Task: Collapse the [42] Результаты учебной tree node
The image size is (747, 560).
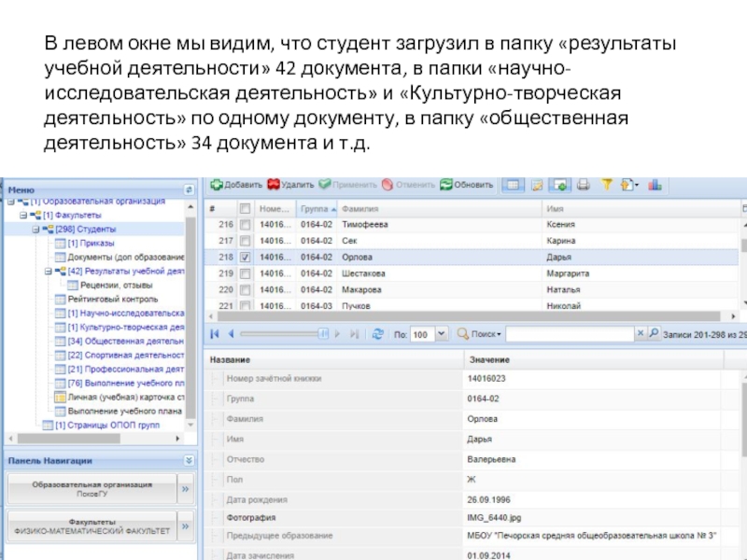Action: click(x=49, y=272)
